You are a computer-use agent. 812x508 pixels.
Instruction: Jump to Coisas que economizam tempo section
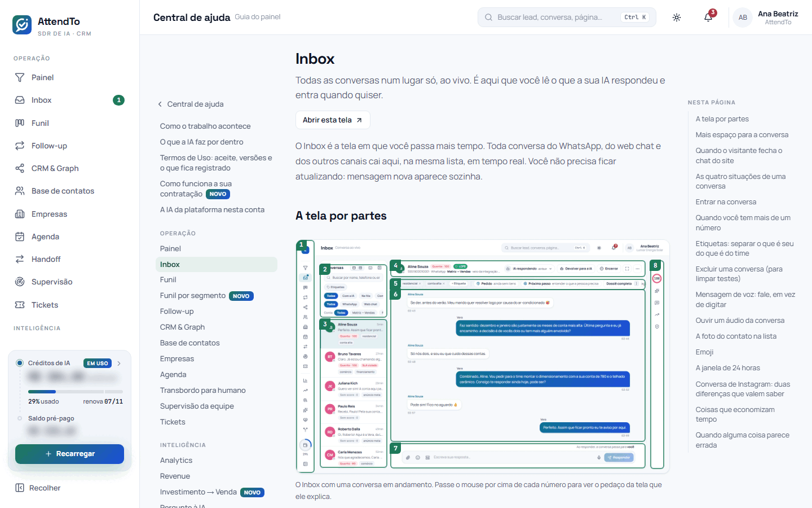(x=735, y=414)
